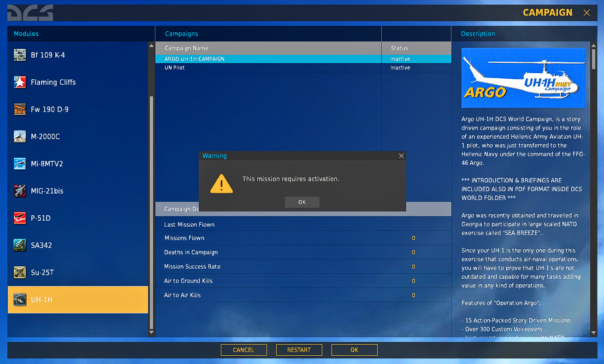This screenshot has width=604, height=364.
Task: Pick the Su-25T module icon
Action: [20, 272]
